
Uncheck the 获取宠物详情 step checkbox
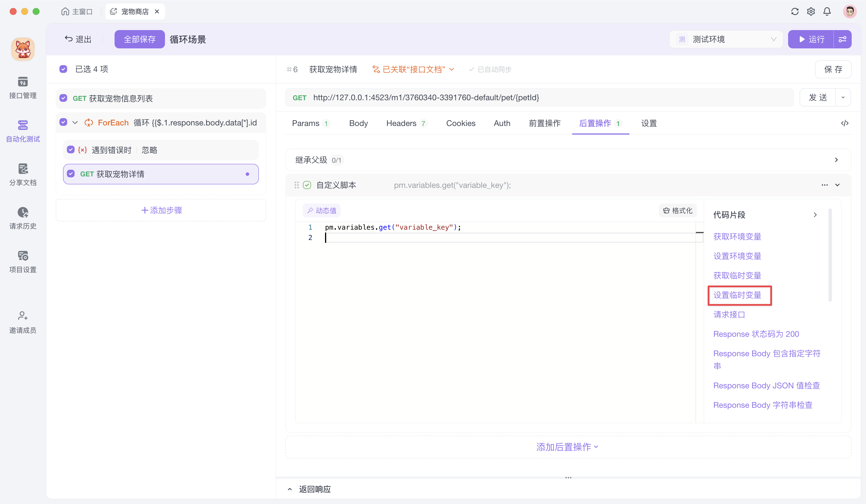tap(71, 174)
